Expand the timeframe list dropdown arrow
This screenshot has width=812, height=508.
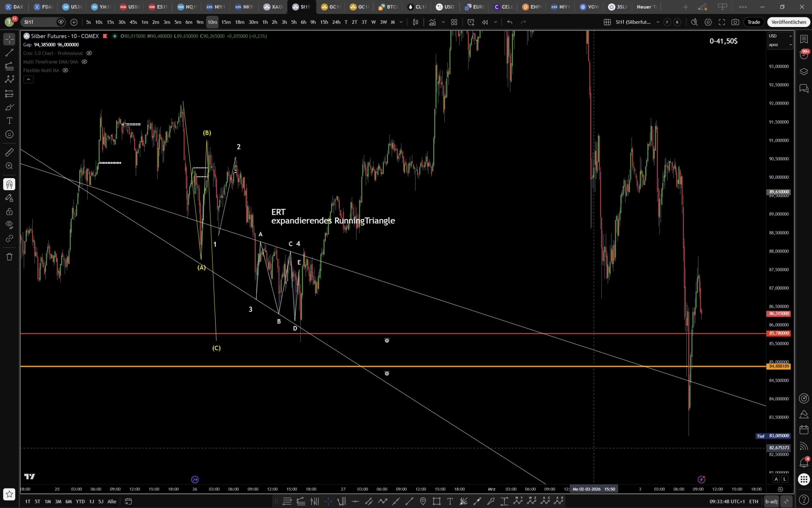coord(401,22)
